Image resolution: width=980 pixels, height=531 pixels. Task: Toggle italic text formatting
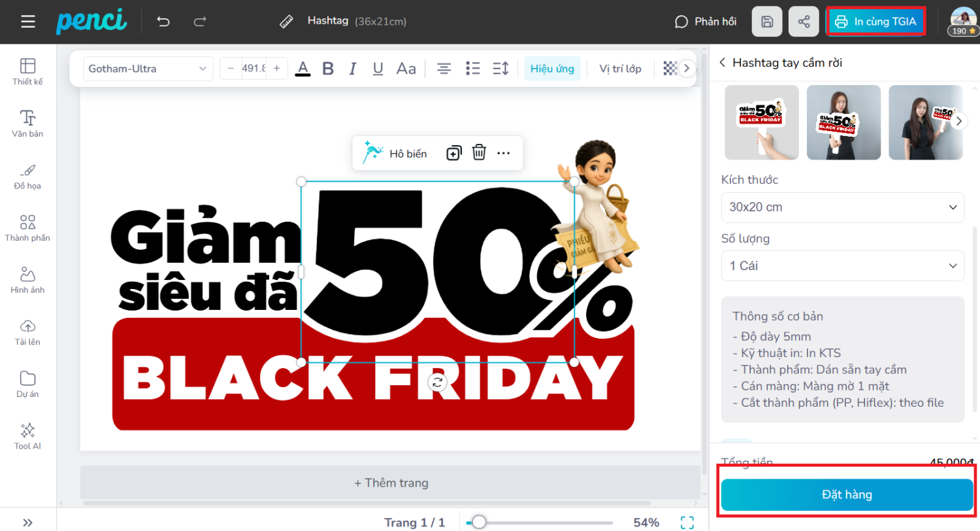[353, 68]
